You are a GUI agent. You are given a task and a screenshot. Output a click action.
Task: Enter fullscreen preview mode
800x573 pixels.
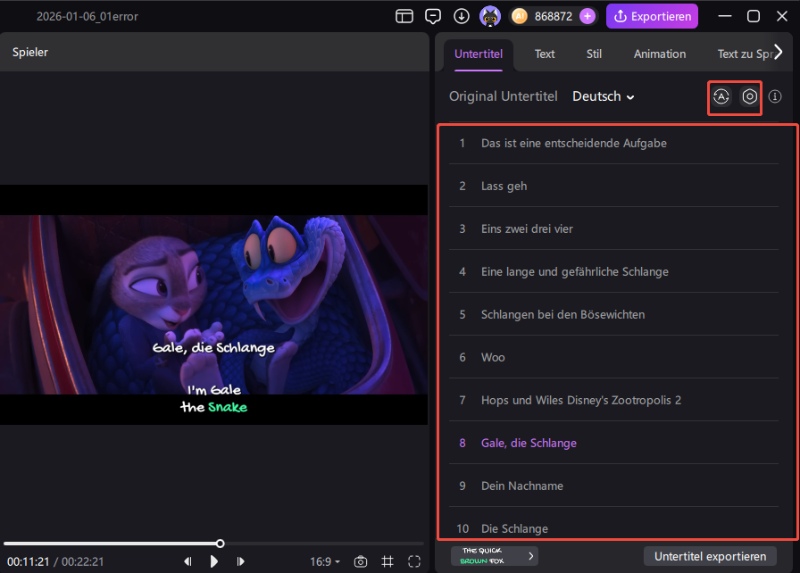coord(414,562)
